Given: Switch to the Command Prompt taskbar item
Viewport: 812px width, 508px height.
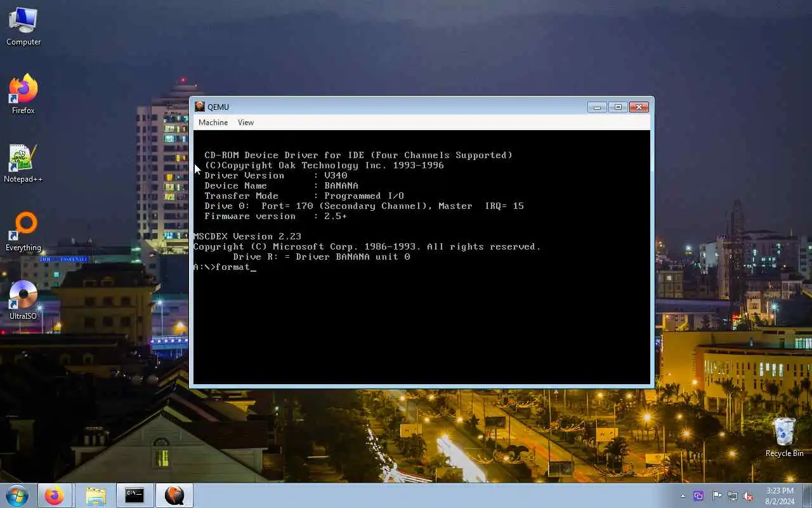Looking at the screenshot, I should pos(134,495).
